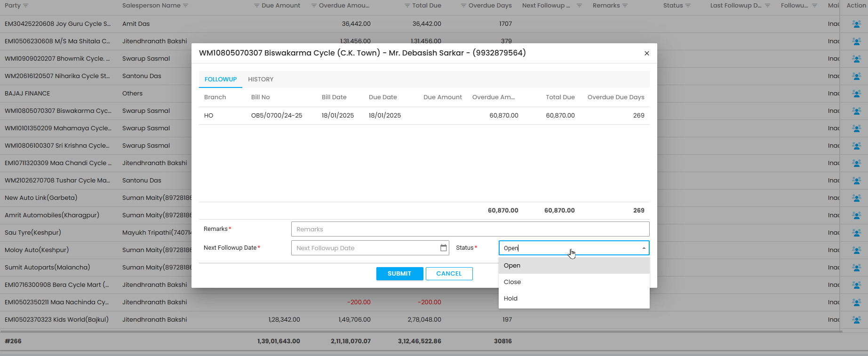
Task: Open followup action for Maa Chandi Cycle row
Action: pyautogui.click(x=857, y=163)
